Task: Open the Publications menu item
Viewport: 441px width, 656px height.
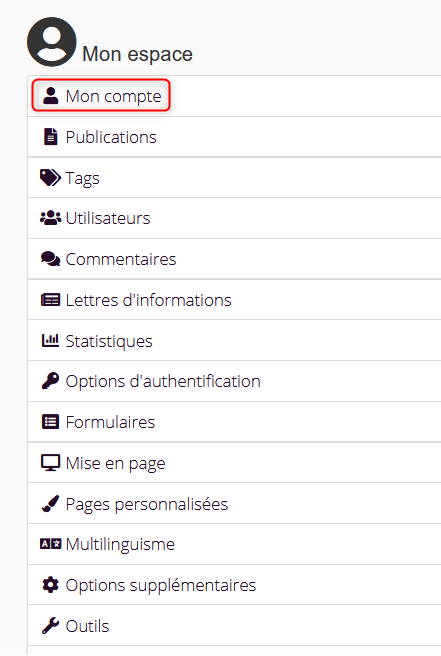Action: coord(234,137)
